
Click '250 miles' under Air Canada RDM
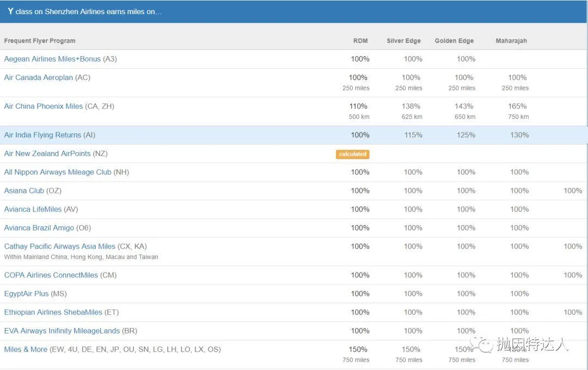coord(356,88)
